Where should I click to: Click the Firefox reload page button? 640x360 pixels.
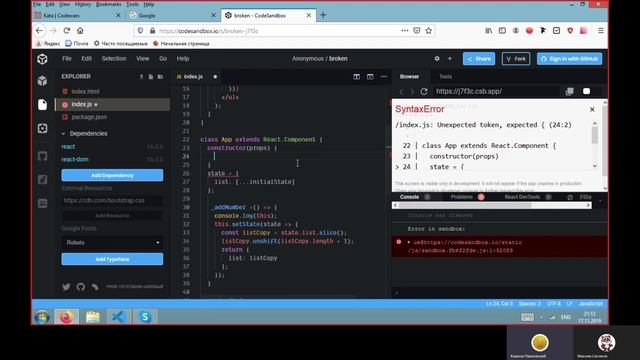[67, 31]
